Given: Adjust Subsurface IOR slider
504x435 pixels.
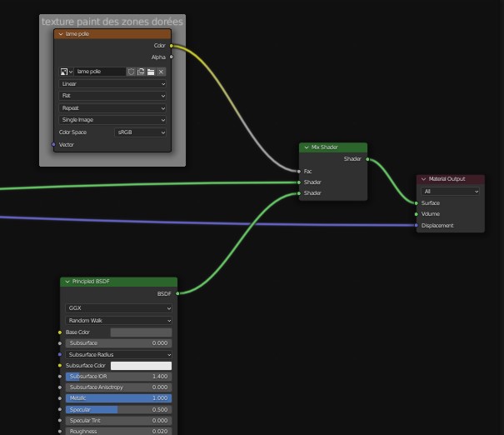Looking at the screenshot, I should coord(118,377).
